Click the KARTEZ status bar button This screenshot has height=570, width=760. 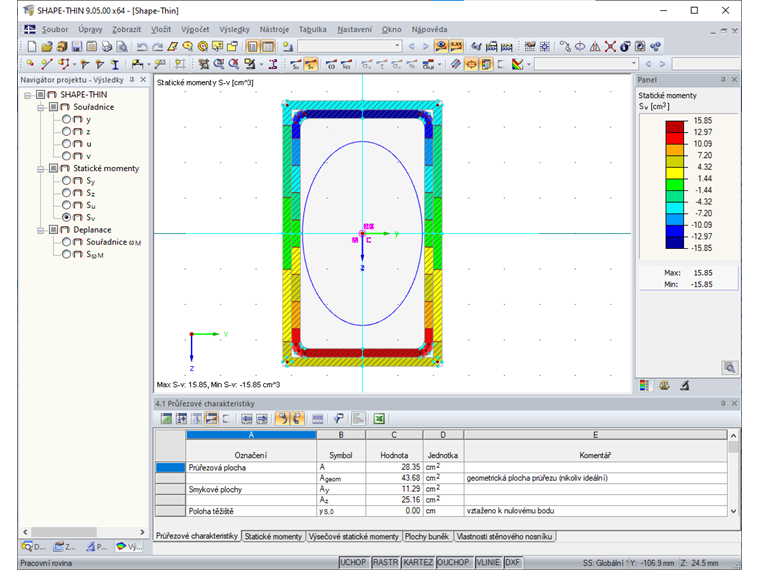point(418,562)
